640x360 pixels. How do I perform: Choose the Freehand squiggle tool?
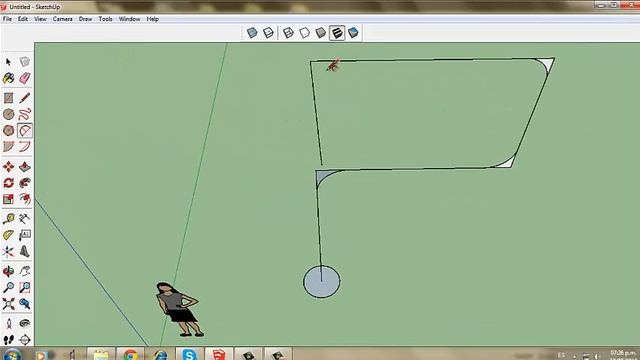pos(24,114)
